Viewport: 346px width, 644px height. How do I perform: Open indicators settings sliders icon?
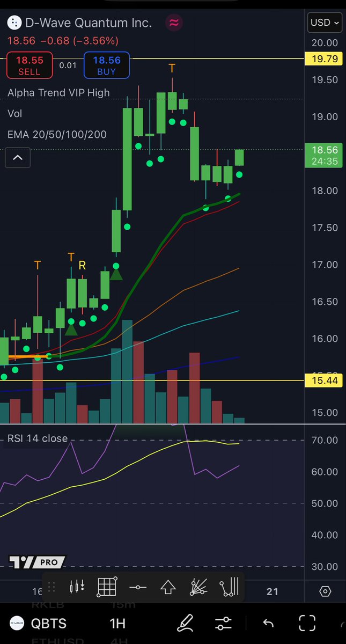click(x=223, y=623)
